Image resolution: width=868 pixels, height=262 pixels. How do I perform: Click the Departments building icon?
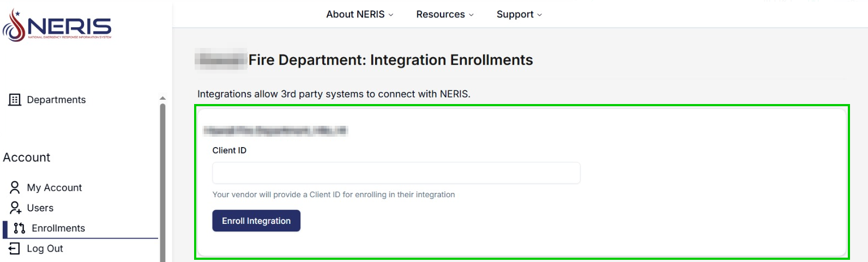pyautogui.click(x=15, y=100)
